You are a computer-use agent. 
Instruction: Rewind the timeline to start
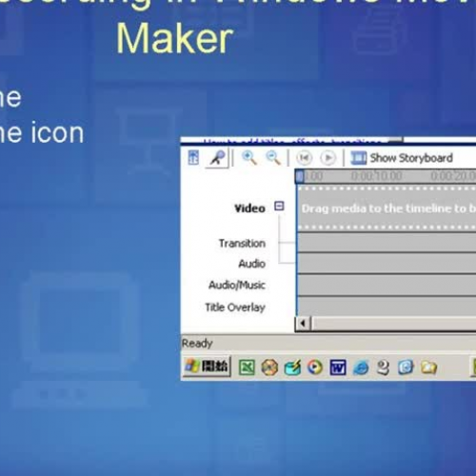coord(304,158)
